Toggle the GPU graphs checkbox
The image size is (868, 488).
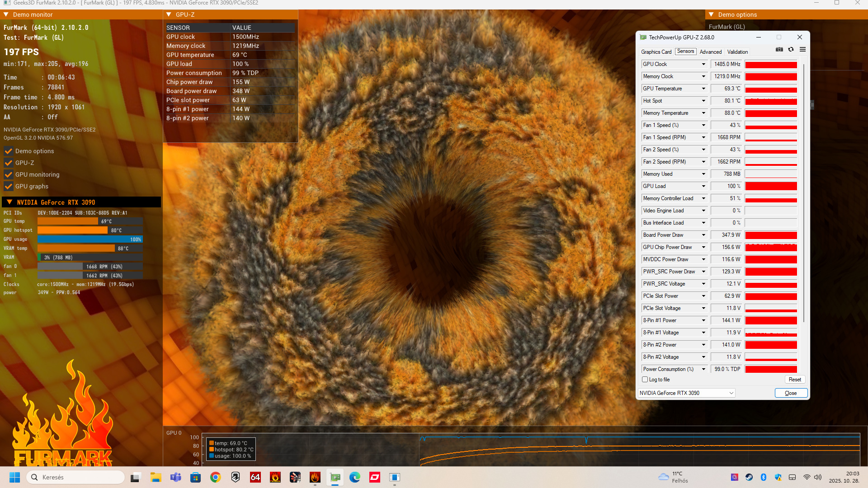click(x=9, y=186)
